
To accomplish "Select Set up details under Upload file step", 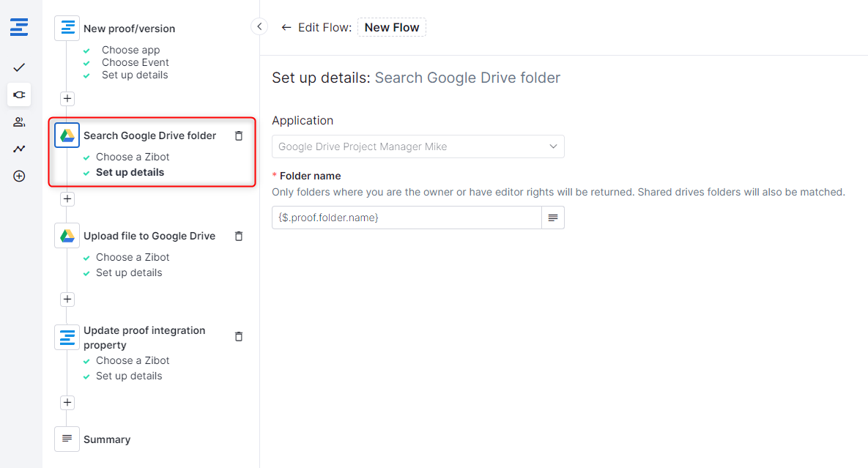I will (x=129, y=272).
